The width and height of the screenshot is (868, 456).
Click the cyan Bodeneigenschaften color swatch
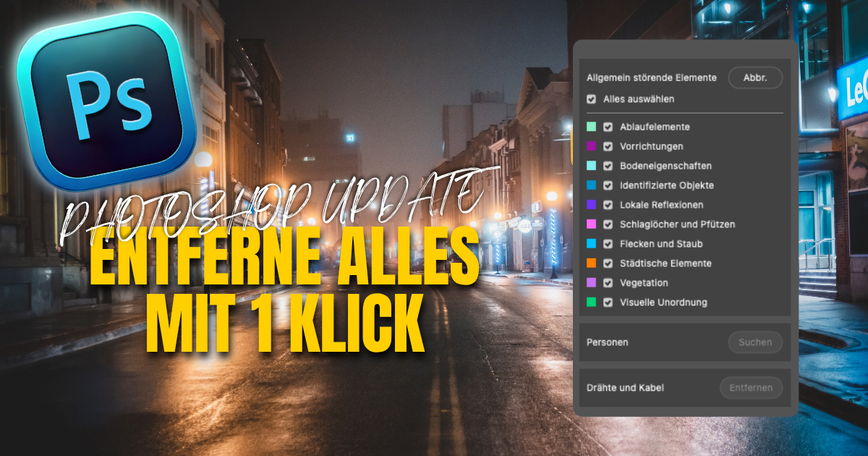pyautogui.click(x=592, y=166)
